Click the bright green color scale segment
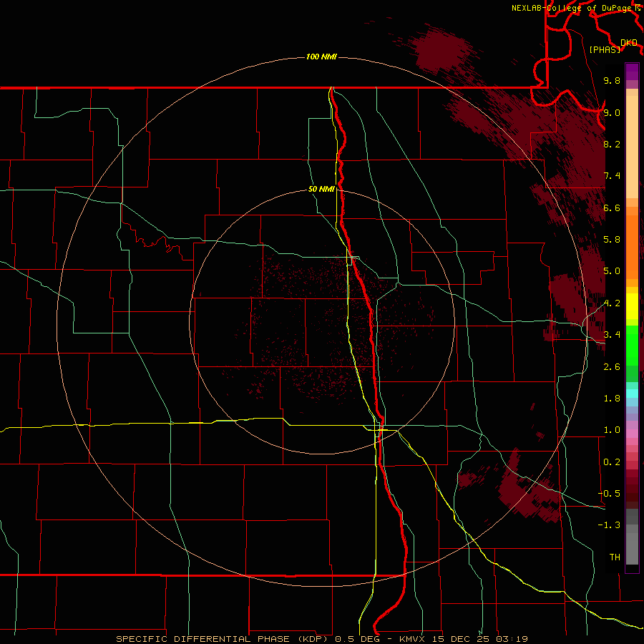 tap(632, 345)
